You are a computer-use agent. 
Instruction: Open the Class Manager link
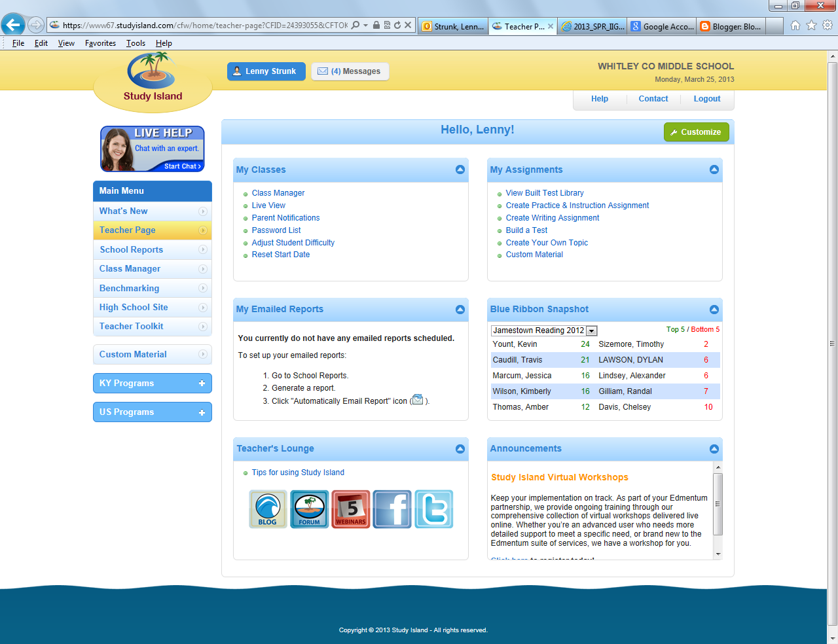278,192
